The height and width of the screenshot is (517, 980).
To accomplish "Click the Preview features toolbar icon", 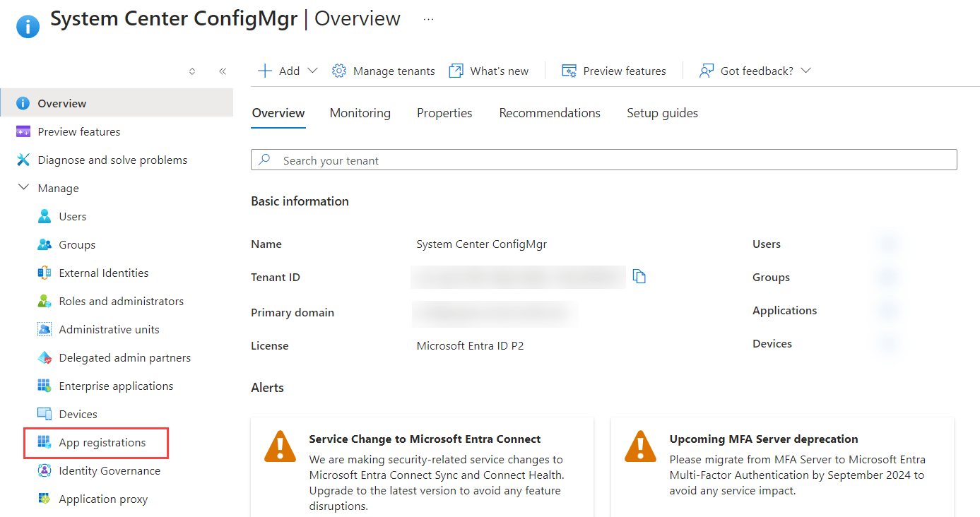I will tap(569, 71).
